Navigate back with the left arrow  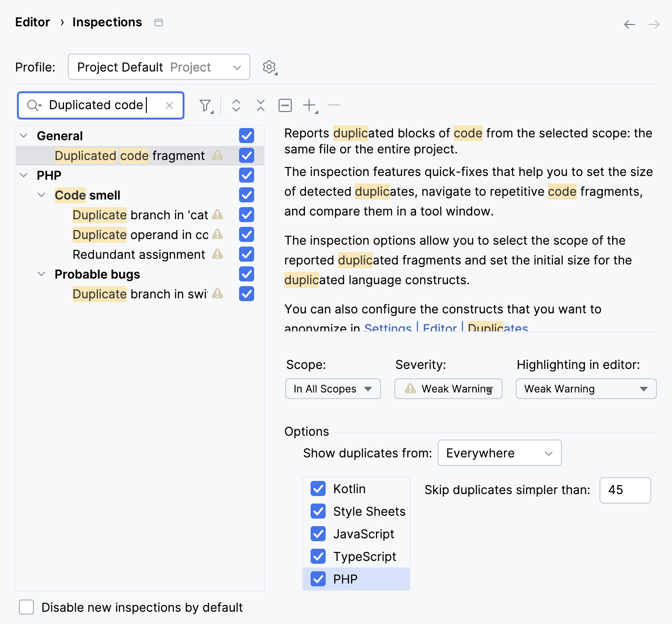click(629, 24)
